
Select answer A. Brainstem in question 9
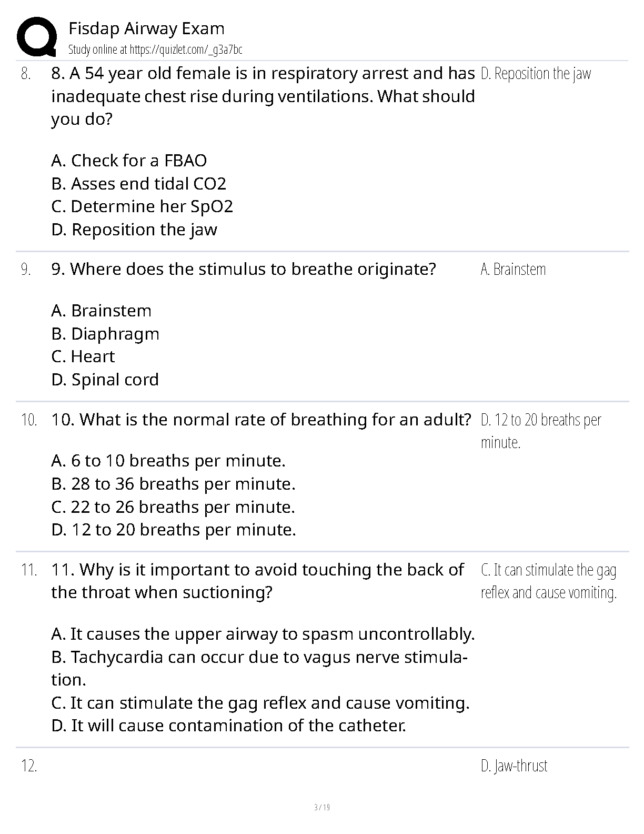101,311
